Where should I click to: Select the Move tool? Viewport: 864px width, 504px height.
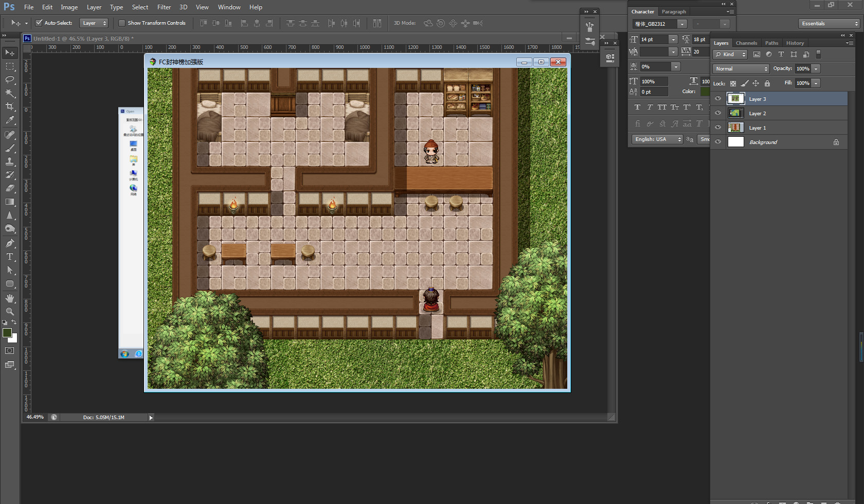(x=10, y=53)
